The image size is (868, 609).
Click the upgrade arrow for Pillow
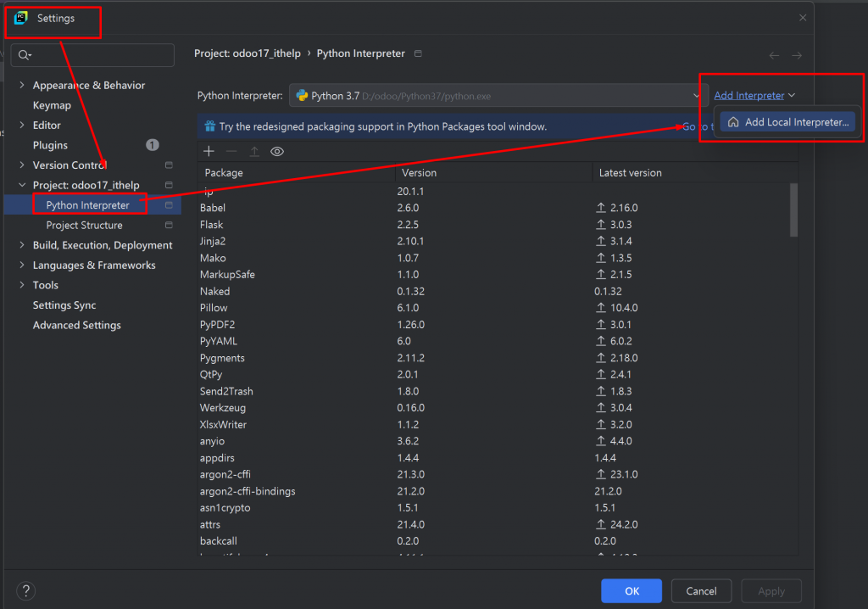coord(601,308)
